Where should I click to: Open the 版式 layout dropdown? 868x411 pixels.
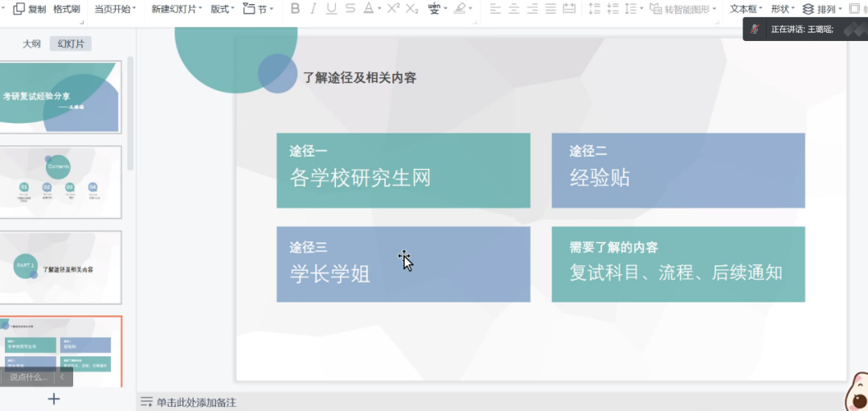(x=222, y=9)
